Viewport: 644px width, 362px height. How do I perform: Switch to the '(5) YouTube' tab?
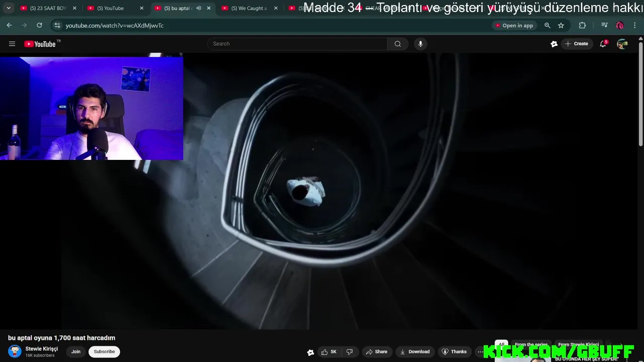(110, 8)
